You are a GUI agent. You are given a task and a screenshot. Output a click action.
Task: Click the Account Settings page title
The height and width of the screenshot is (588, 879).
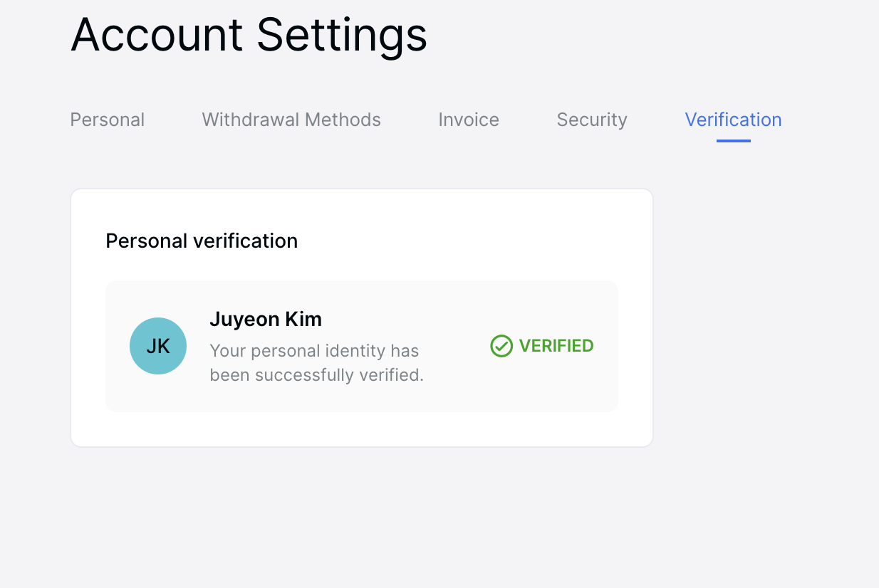pyautogui.click(x=249, y=33)
